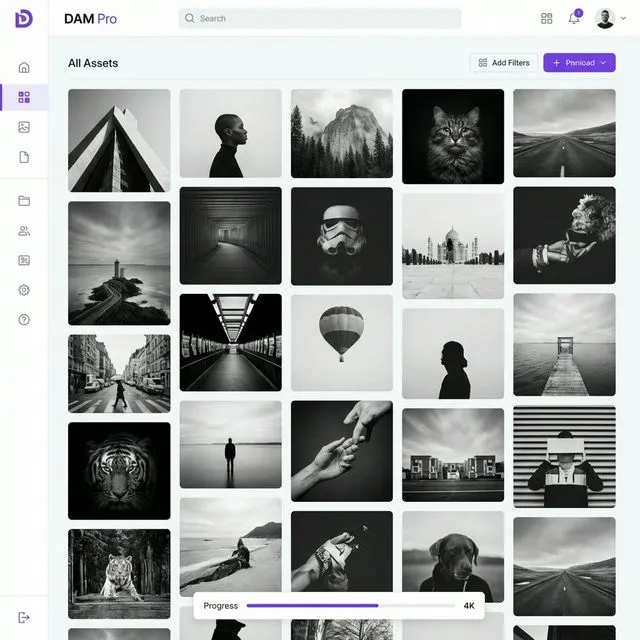Click the Logout icon at sidebar bottom
Image resolution: width=640 pixels, height=640 pixels.
(x=24, y=618)
